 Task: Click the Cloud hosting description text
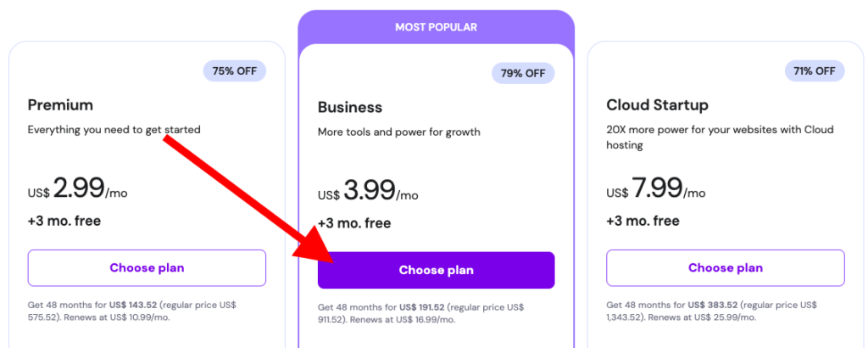[x=720, y=138]
